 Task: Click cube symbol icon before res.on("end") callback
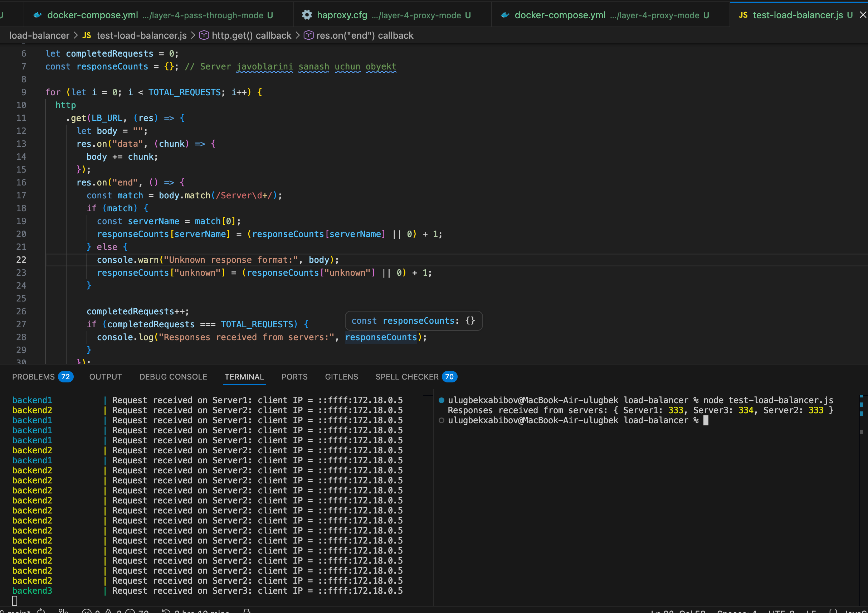[x=308, y=35]
